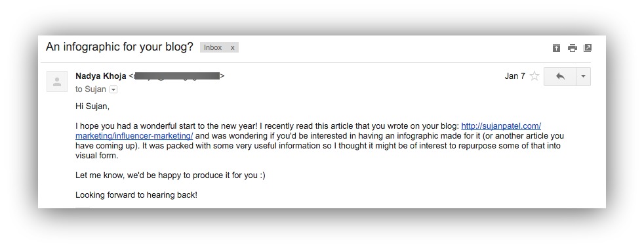
Task: Click sender name Nadya Khoja
Action: [100, 76]
